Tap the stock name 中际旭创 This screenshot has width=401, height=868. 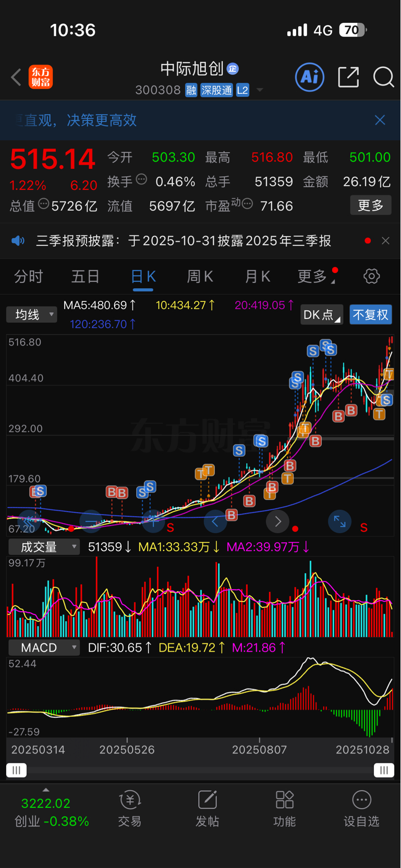click(x=192, y=68)
